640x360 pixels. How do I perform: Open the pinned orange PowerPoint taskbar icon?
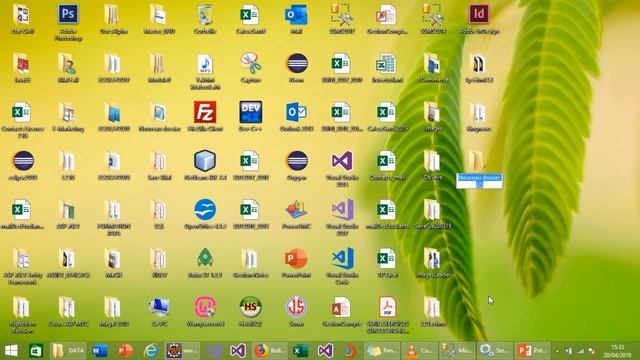coord(125,351)
